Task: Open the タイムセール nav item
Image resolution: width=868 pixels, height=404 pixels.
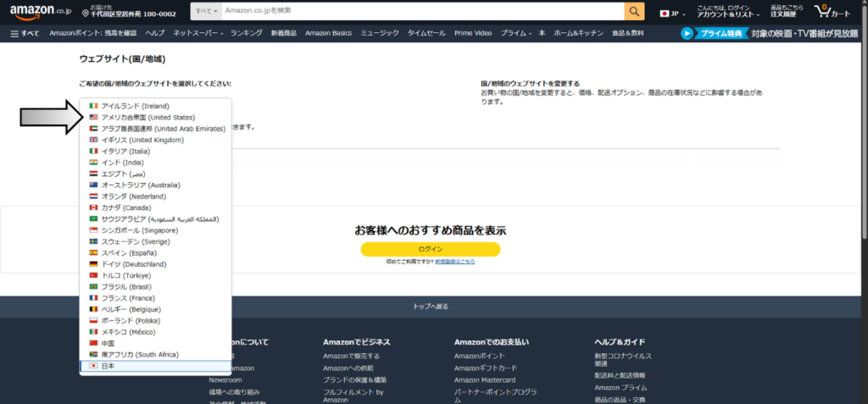Action: pos(426,33)
